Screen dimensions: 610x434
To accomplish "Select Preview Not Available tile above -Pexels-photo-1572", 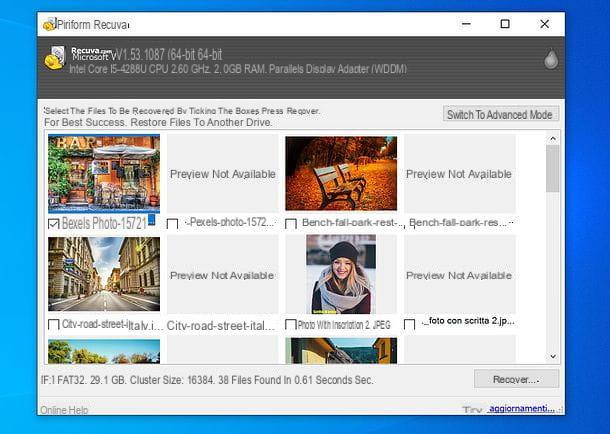I will (x=223, y=174).
